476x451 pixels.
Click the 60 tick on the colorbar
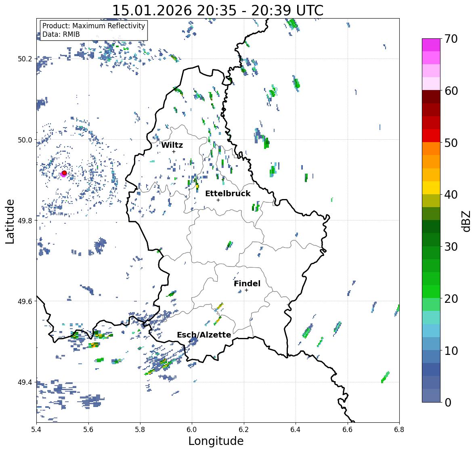(451, 91)
